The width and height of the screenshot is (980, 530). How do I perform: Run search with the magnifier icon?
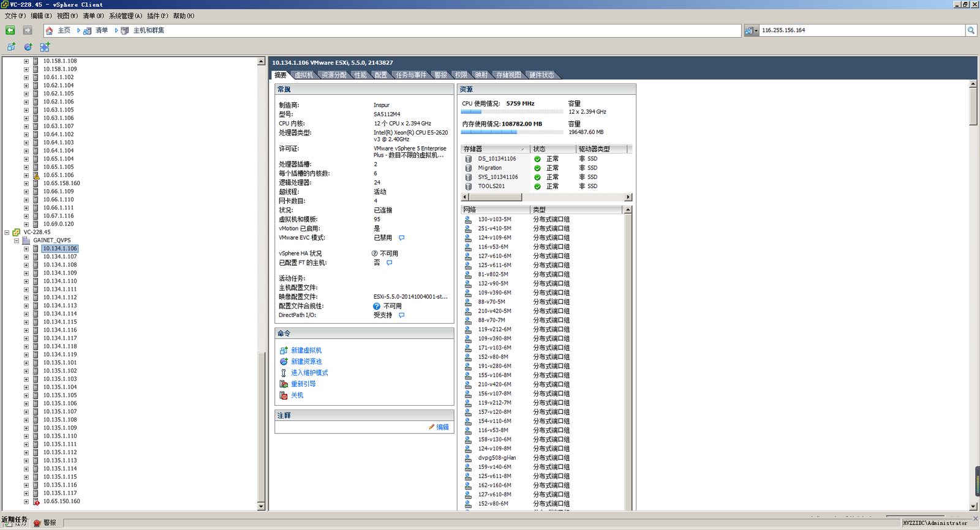tap(971, 30)
